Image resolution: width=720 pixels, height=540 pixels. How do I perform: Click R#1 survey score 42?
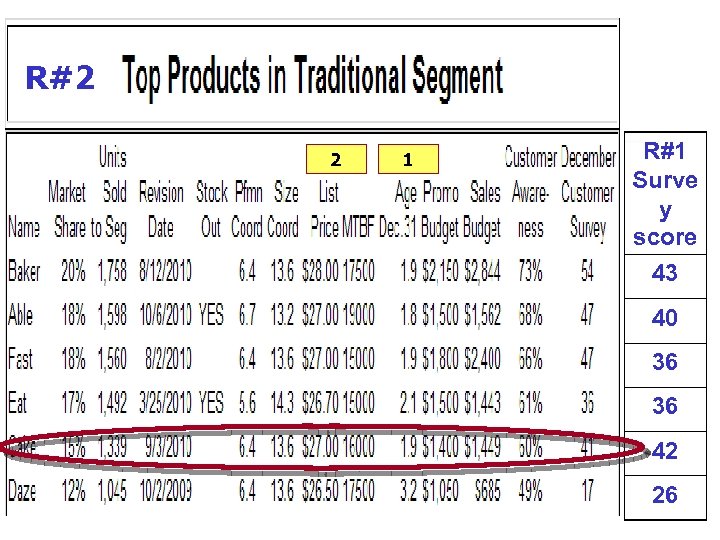(664, 451)
